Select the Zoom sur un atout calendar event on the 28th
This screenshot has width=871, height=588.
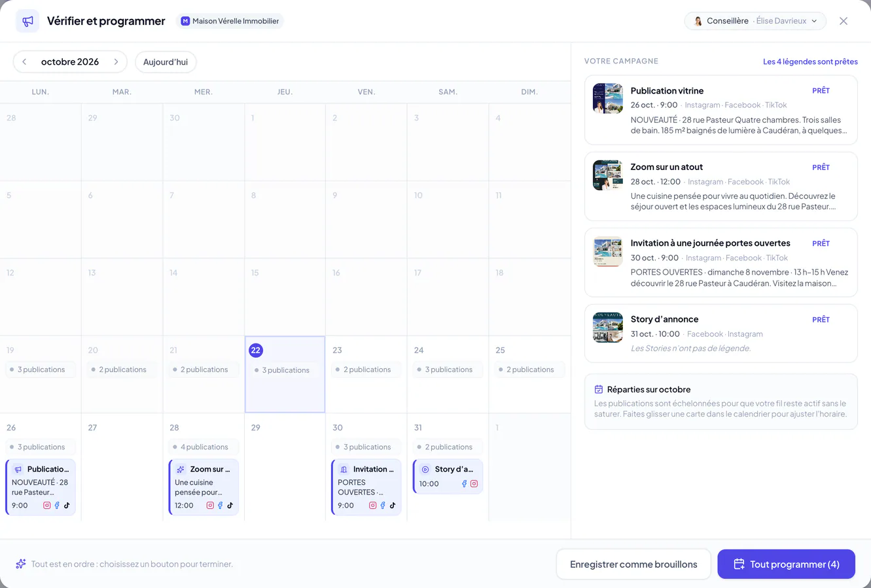(x=204, y=487)
